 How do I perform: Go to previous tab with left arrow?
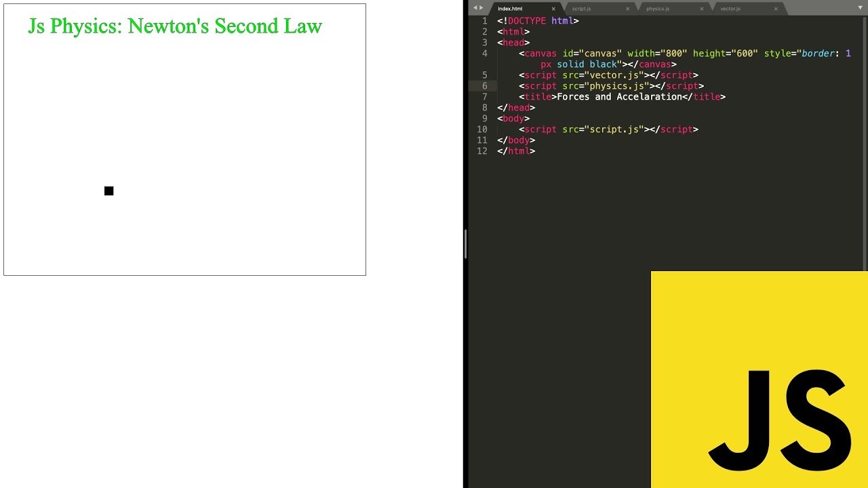(475, 8)
